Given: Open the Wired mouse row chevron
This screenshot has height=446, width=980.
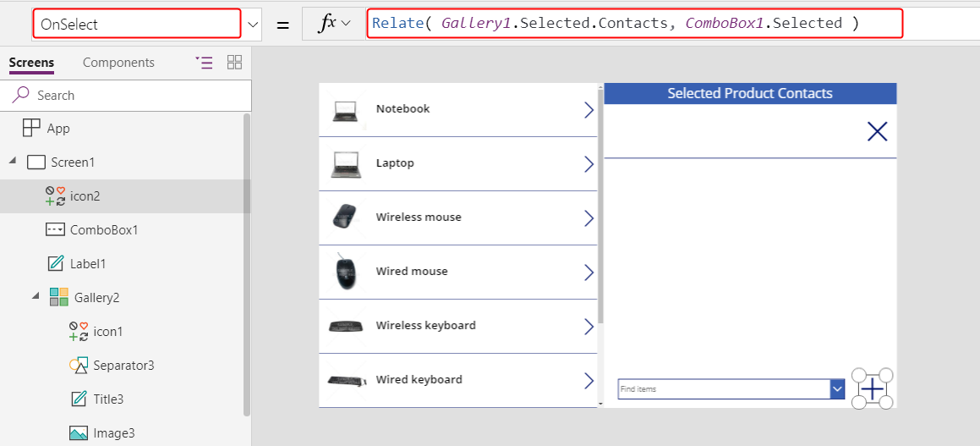Looking at the screenshot, I should pos(589,273).
